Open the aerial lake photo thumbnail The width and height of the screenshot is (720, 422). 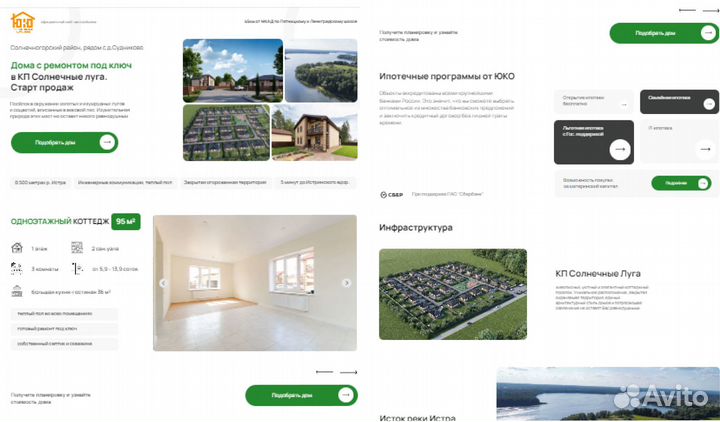click(321, 70)
